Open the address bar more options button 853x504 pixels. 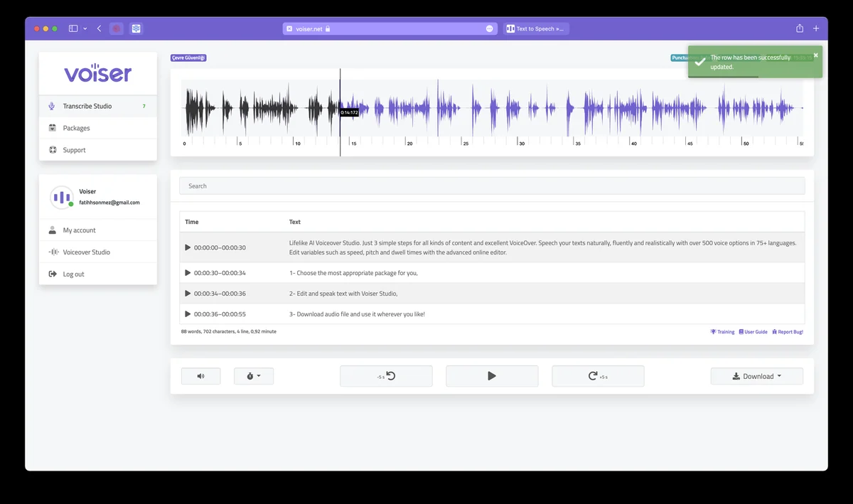tap(489, 28)
